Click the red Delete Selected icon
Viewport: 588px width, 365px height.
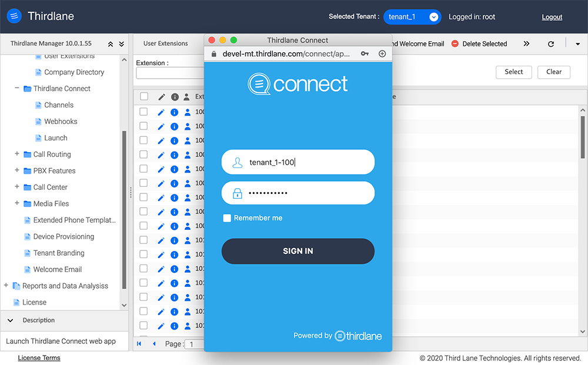point(455,43)
